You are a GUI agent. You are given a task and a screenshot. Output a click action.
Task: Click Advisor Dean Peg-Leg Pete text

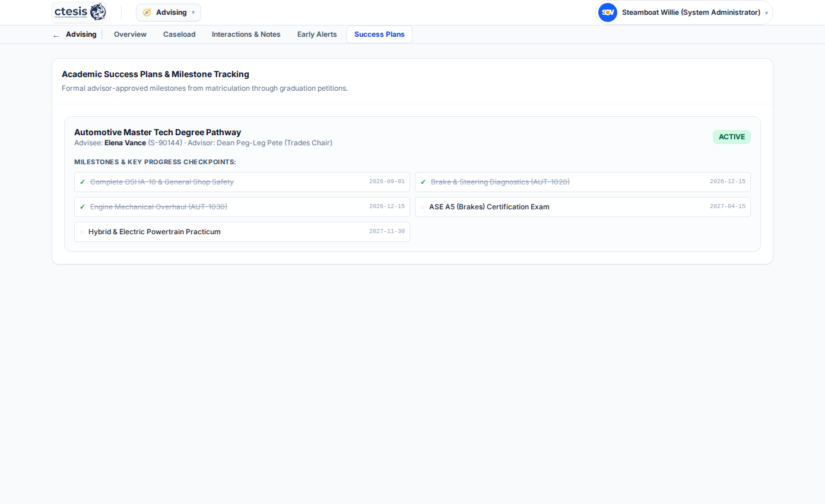point(260,143)
